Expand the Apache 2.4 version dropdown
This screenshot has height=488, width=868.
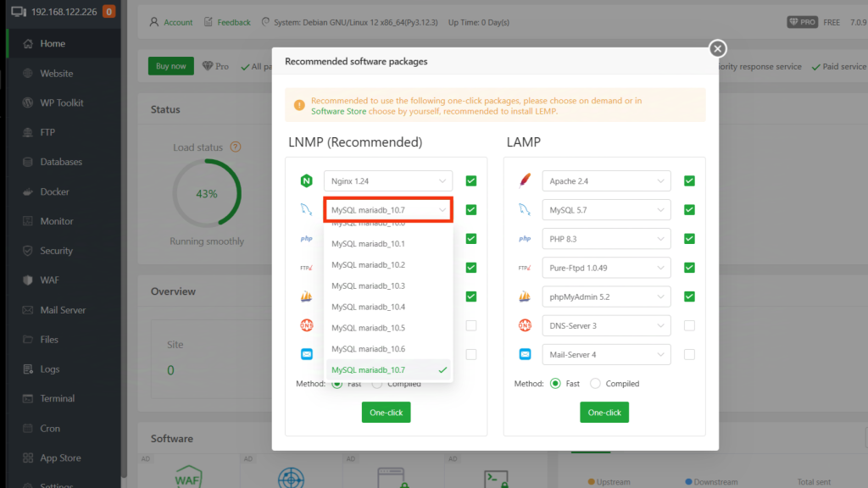[605, 180]
